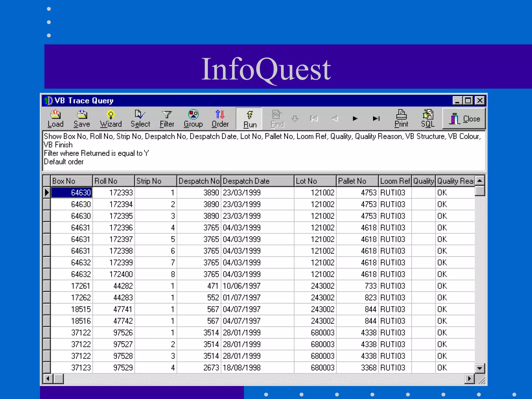This screenshot has height=399, width=532.
Task: Select row marker for roll 172393
Action: [x=47, y=192]
